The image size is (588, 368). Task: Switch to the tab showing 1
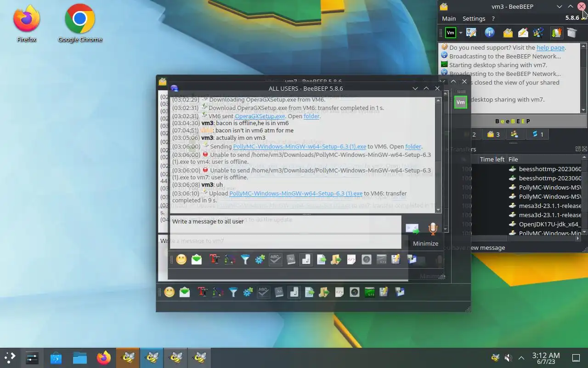click(537, 134)
